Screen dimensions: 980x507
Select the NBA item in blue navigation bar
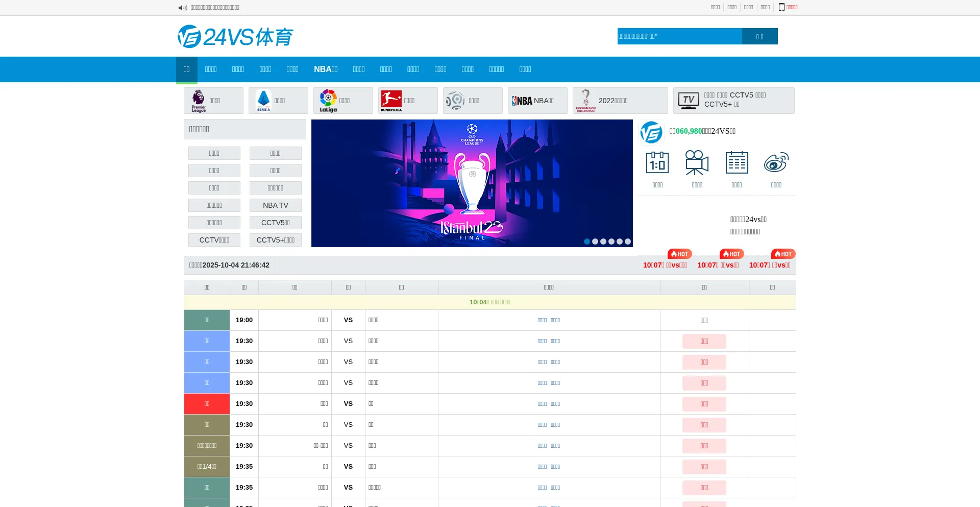[x=326, y=69]
